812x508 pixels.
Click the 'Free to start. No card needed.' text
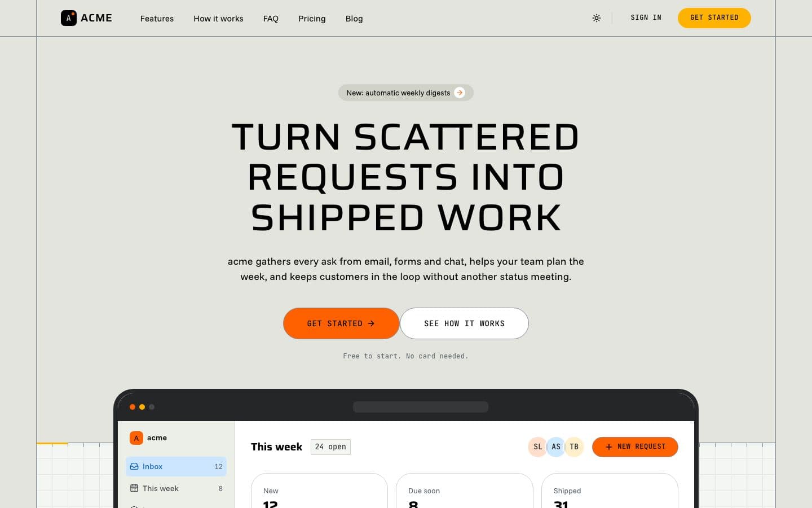pyautogui.click(x=405, y=356)
